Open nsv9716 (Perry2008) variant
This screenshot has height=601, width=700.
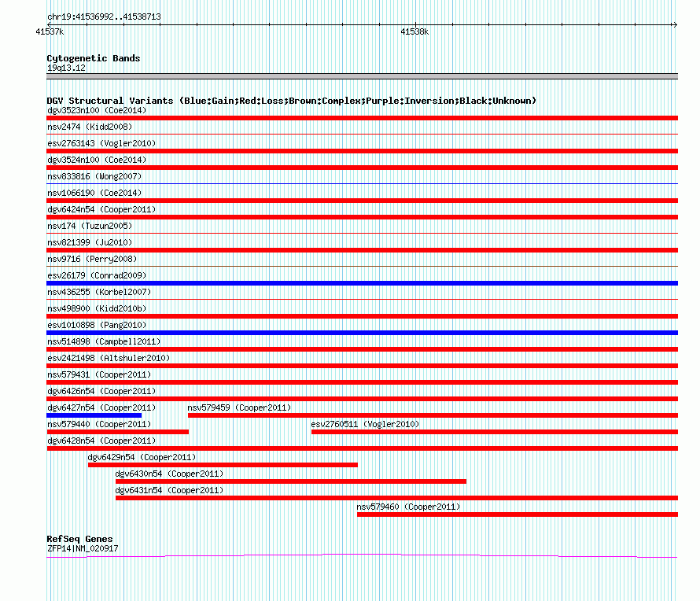coord(92,259)
